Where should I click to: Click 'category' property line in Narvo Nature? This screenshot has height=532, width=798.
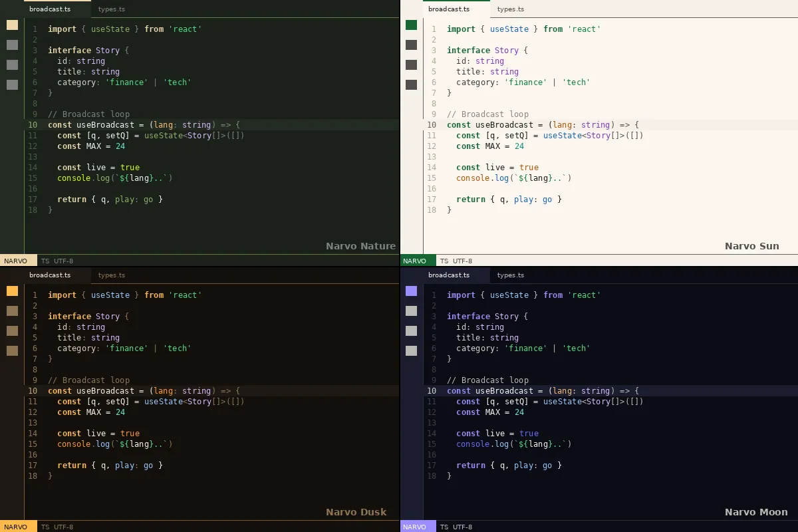[124, 82]
